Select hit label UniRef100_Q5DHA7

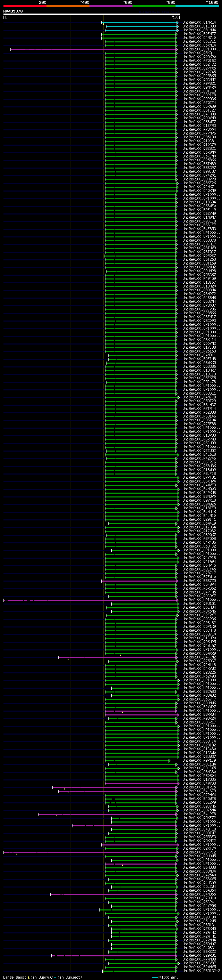click(199, 944)
